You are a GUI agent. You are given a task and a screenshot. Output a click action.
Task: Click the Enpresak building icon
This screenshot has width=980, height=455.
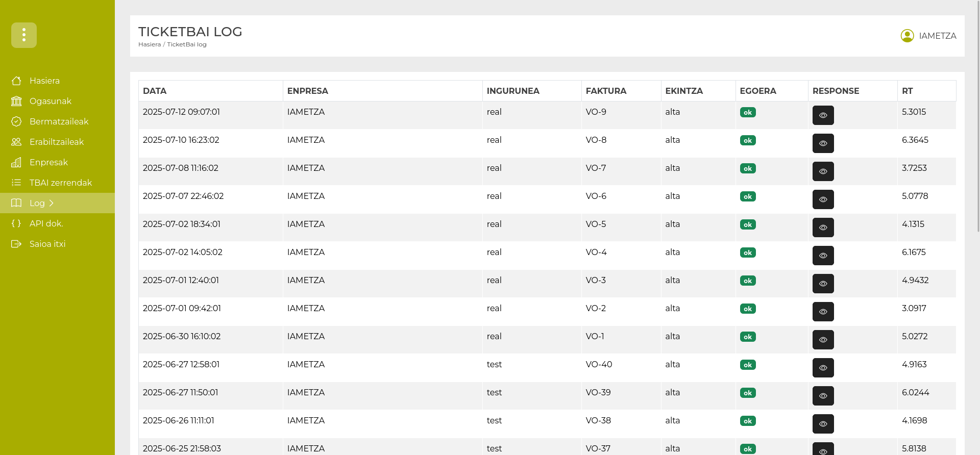(x=16, y=162)
